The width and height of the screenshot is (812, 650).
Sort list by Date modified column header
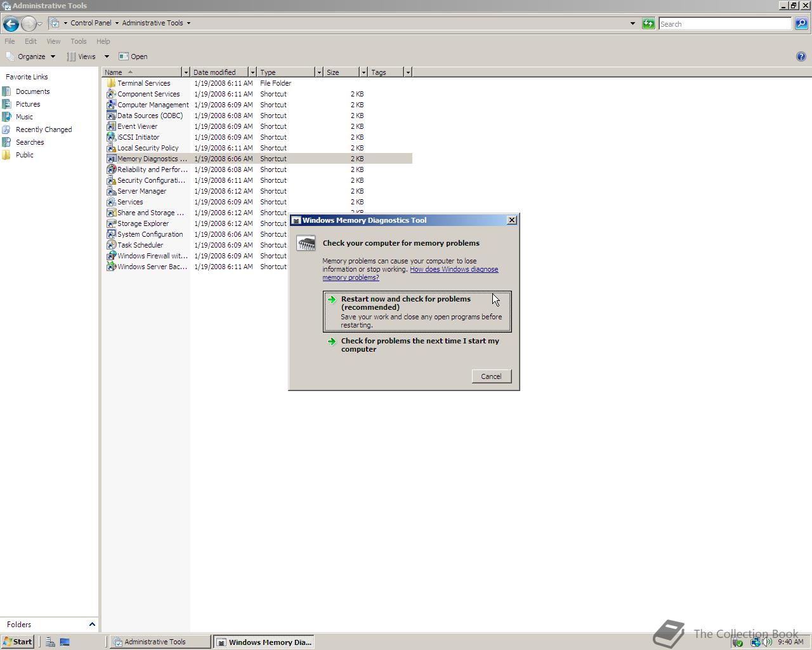219,72
